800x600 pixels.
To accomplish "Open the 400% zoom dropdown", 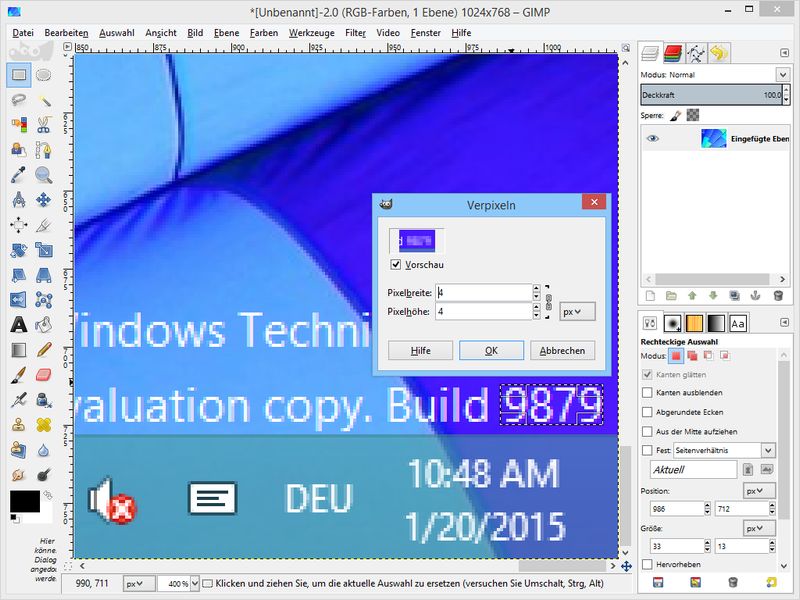I will pos(194,584).
